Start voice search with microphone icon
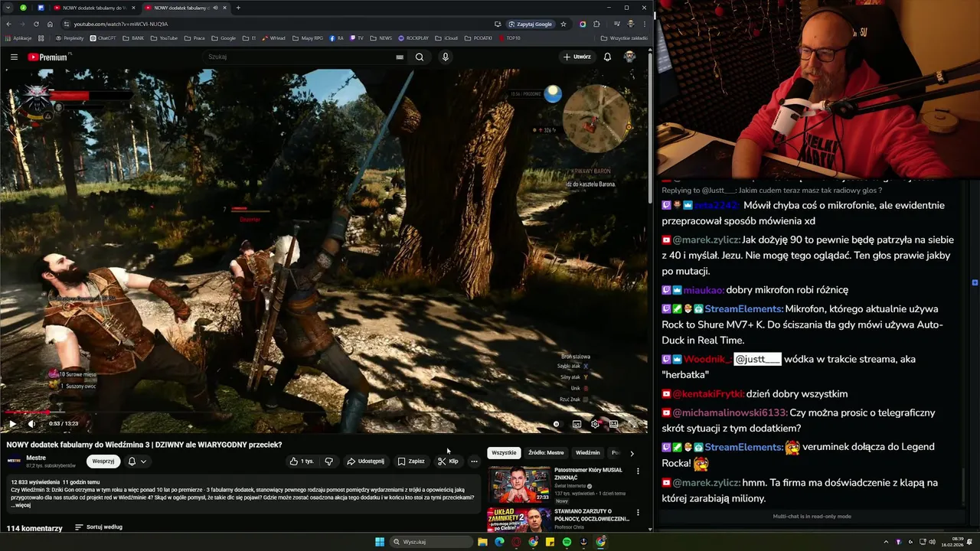The image size is (980, 551). click(x=445, y=57)
